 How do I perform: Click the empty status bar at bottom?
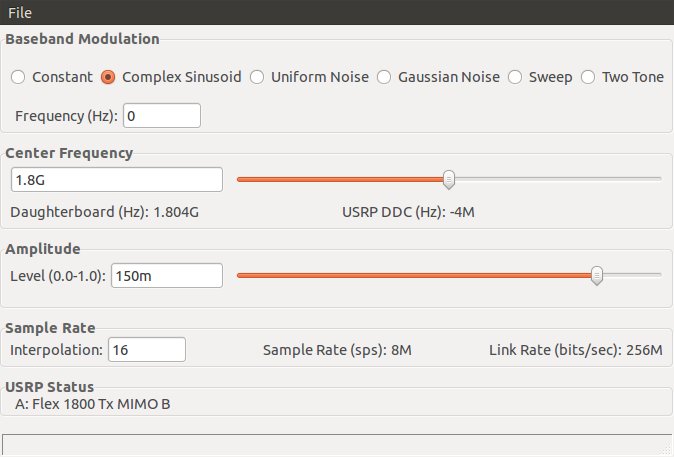click(x=336, y=445)
